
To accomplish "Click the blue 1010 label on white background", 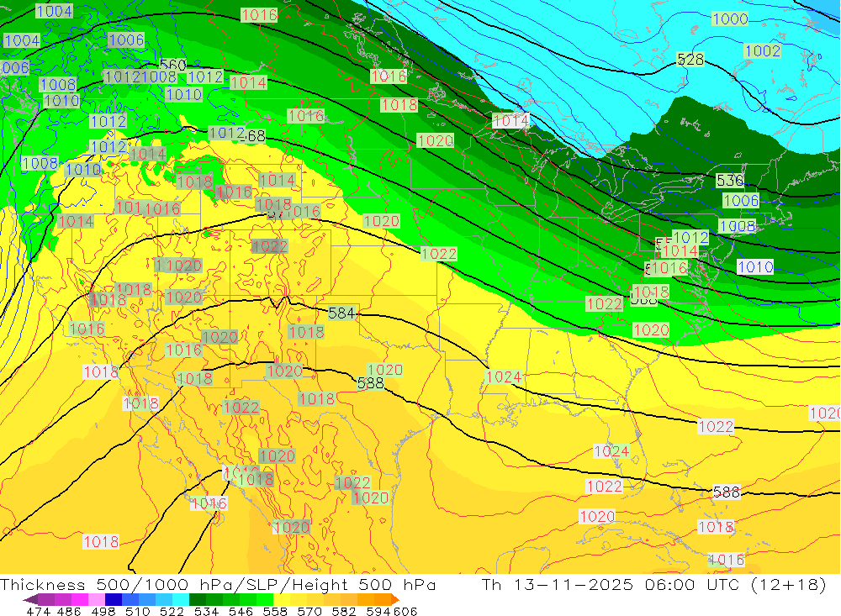I will click(755, 266).
